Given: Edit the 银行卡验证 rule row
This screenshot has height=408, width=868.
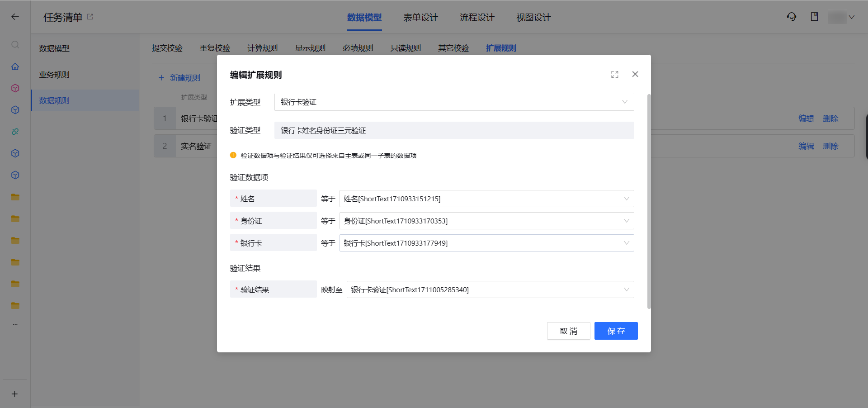Looking at the screenshot, I should [806, 119].
